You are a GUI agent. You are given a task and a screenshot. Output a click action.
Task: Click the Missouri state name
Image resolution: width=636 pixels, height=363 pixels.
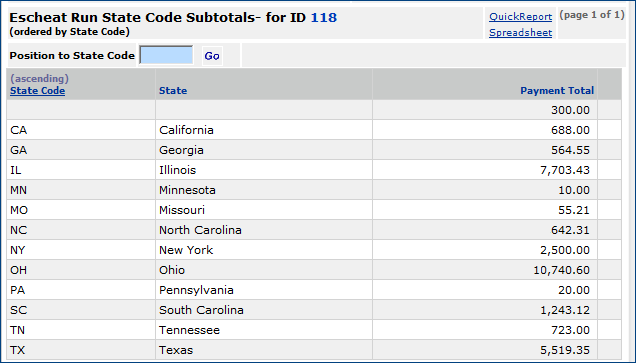182,210
